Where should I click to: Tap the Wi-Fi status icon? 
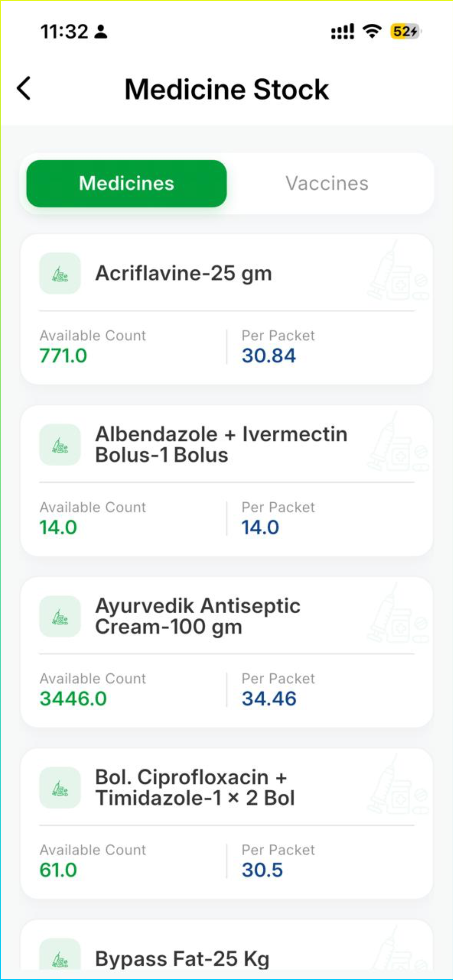tap(372, 31)
